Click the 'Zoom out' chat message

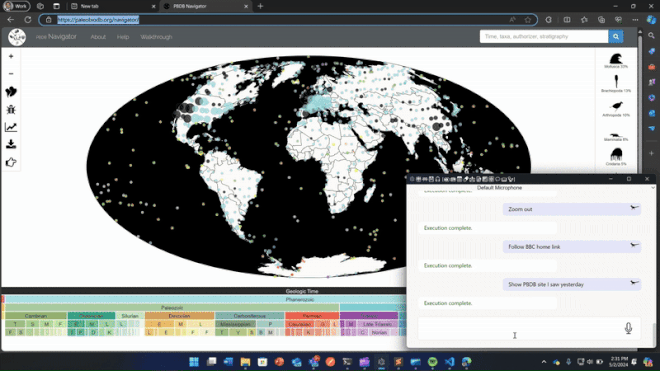click(x=572, y=209)
